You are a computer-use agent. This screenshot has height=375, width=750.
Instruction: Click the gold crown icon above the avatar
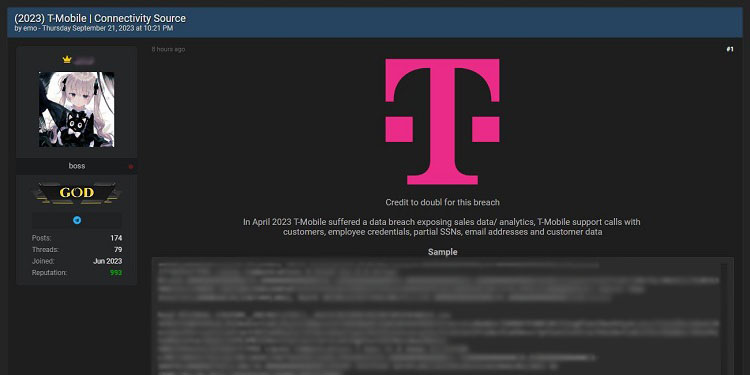(67, 60)
